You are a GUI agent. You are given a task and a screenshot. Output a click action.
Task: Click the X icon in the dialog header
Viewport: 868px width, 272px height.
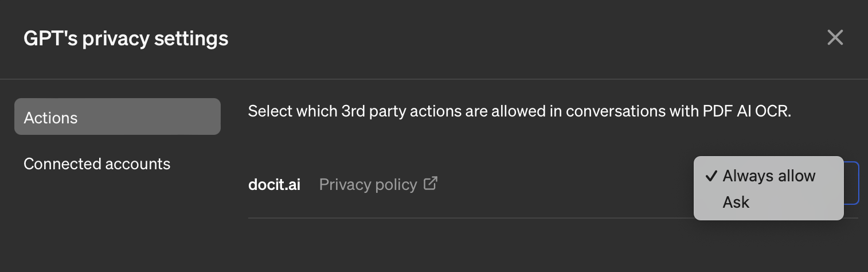point(835,38)
